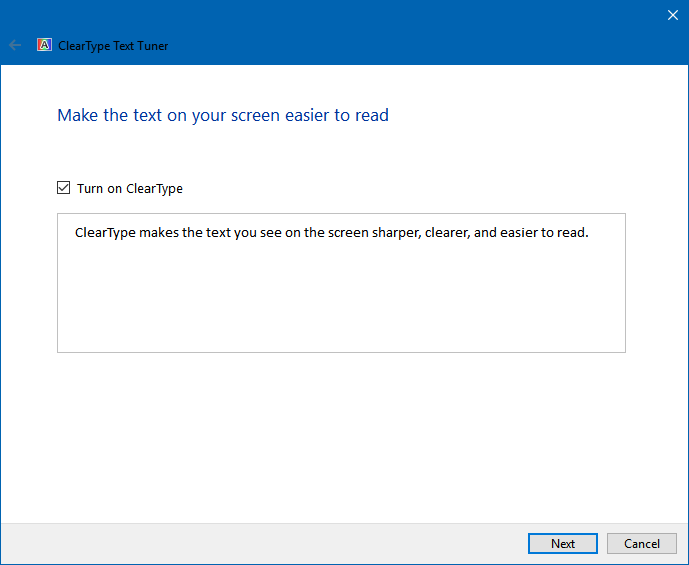The image size is (689, 565).
Task: Dismiss the wizard with Cancel
Action: tap(642, 543)
